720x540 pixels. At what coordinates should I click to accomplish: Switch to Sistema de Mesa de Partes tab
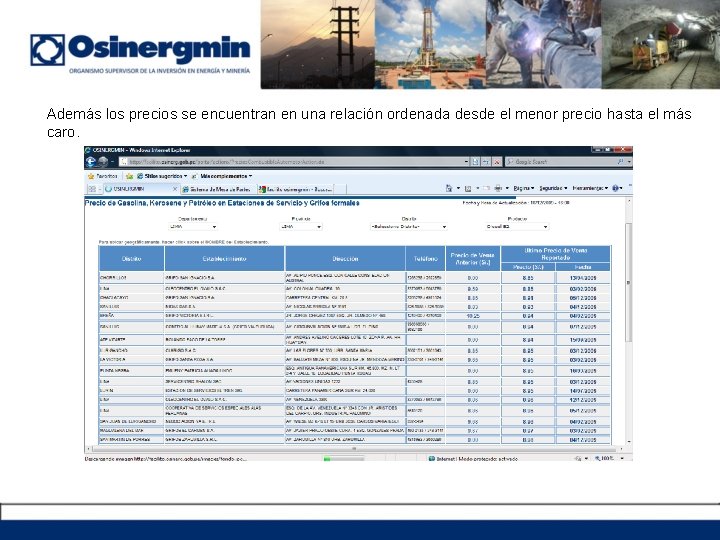[x=217, y=189]
